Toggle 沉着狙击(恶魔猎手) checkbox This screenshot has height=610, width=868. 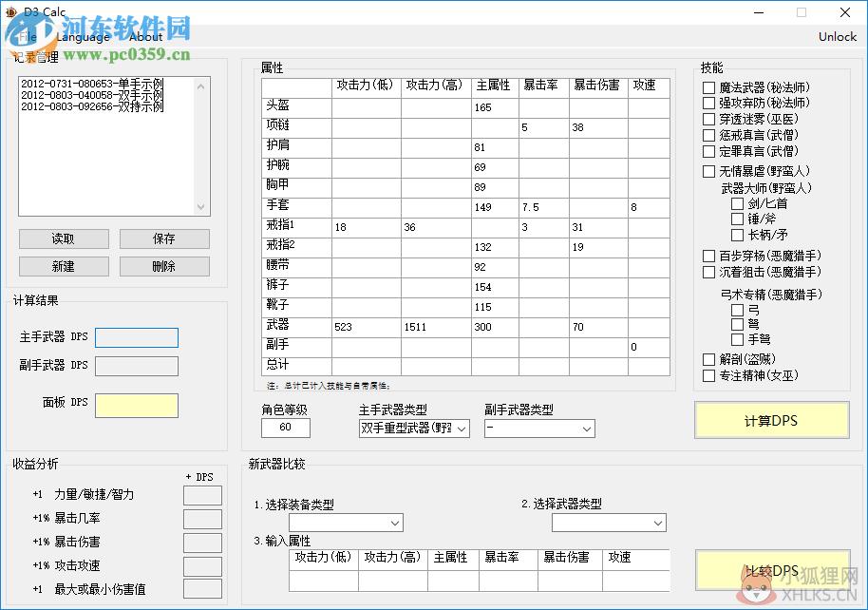[x=708, y=272]
